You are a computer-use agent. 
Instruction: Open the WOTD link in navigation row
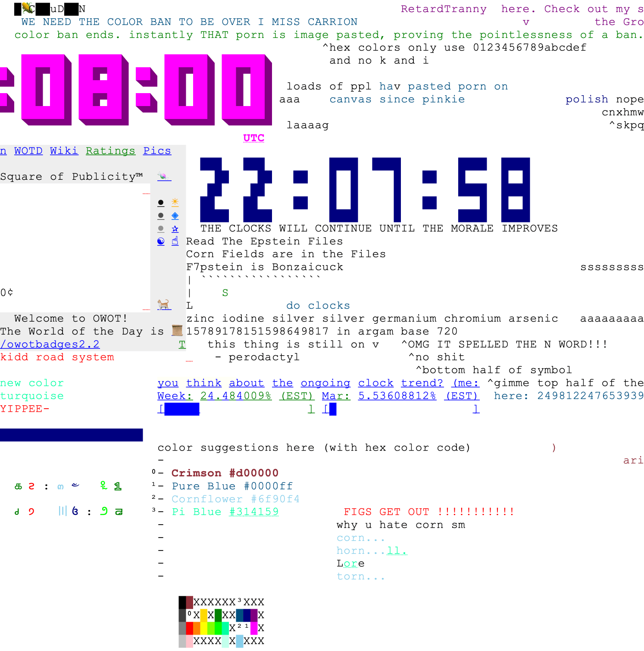click(x=28, y=151)
